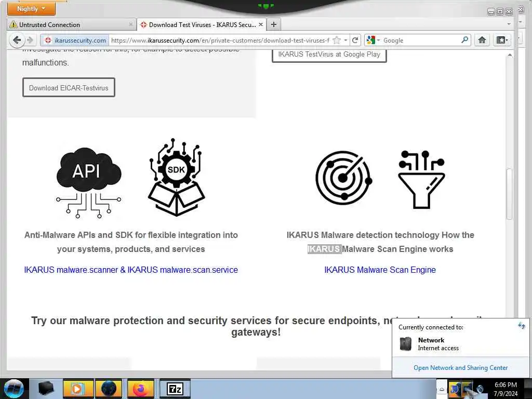Open Network and Sharing Center link
The width and height of the screenshot is (532, 399).
(x=460, y=368)
